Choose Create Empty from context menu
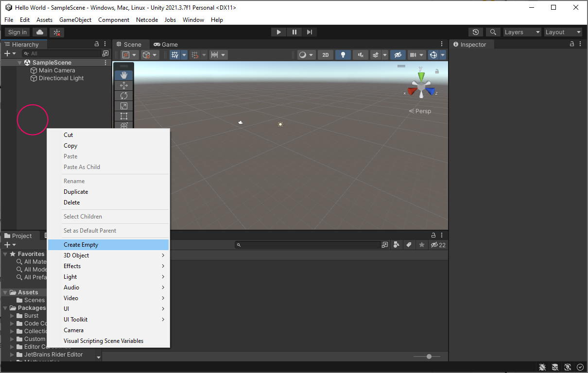The width and height of the screenshot is (588, 373). (x=81, y=245)
